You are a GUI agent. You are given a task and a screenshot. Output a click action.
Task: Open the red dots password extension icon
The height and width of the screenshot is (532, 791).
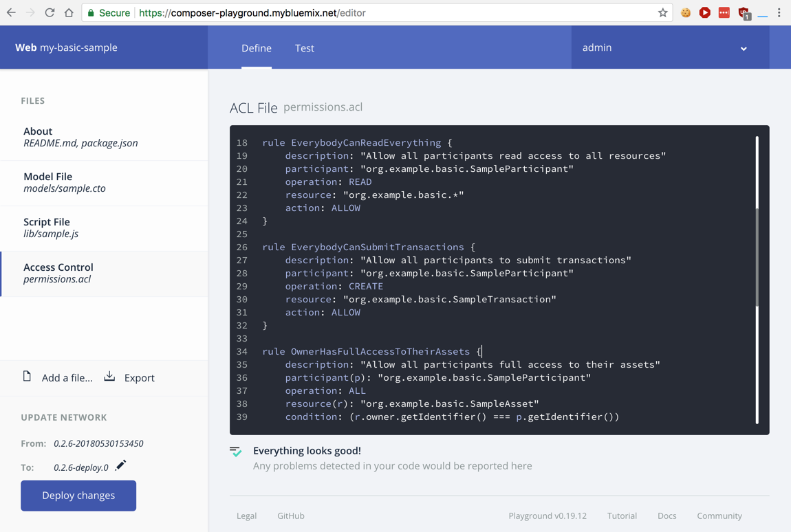tap(724, 12)
